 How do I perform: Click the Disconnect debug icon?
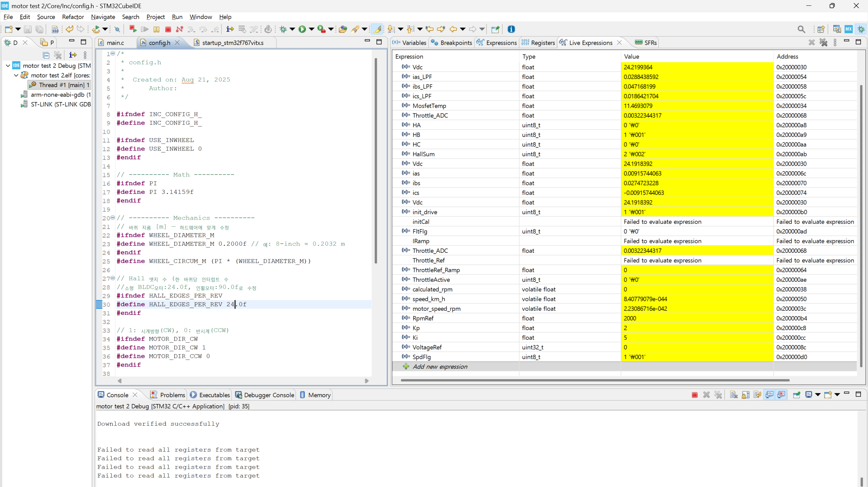[x=179, y=29]
